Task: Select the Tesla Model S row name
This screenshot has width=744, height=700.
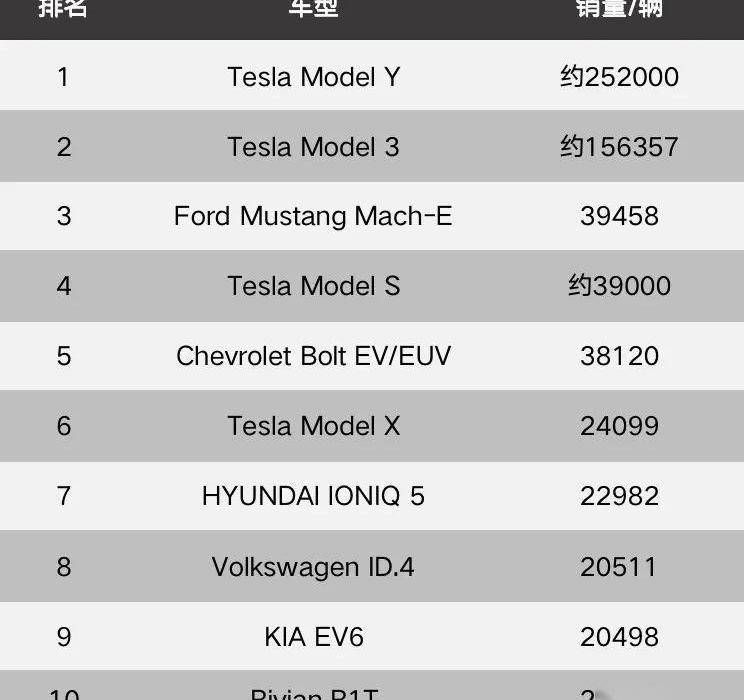Action: [313, 286]
